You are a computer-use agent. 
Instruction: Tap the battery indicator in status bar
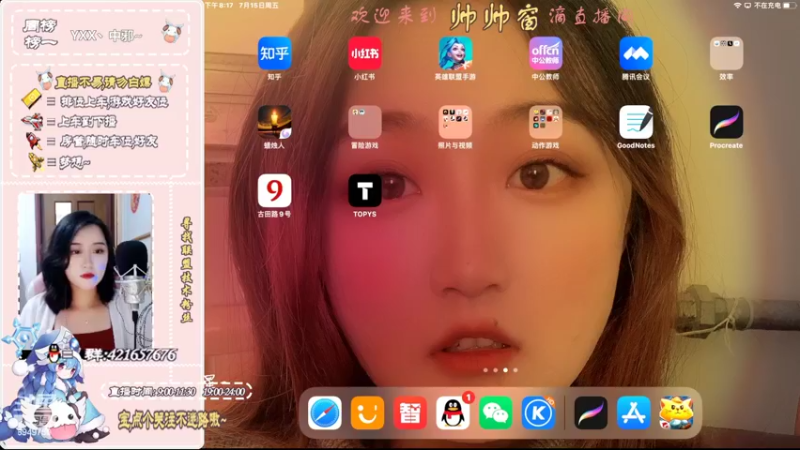coord(789,5)
